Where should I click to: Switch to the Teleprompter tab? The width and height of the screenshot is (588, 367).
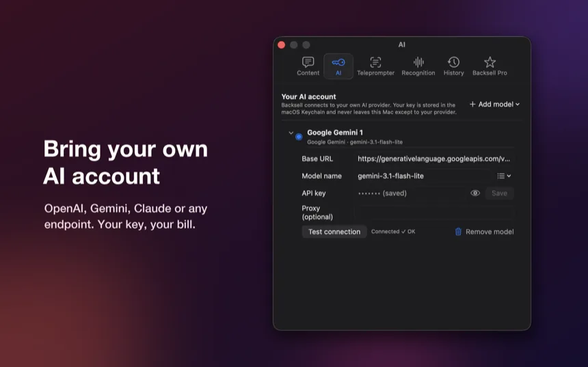[375, 66]
